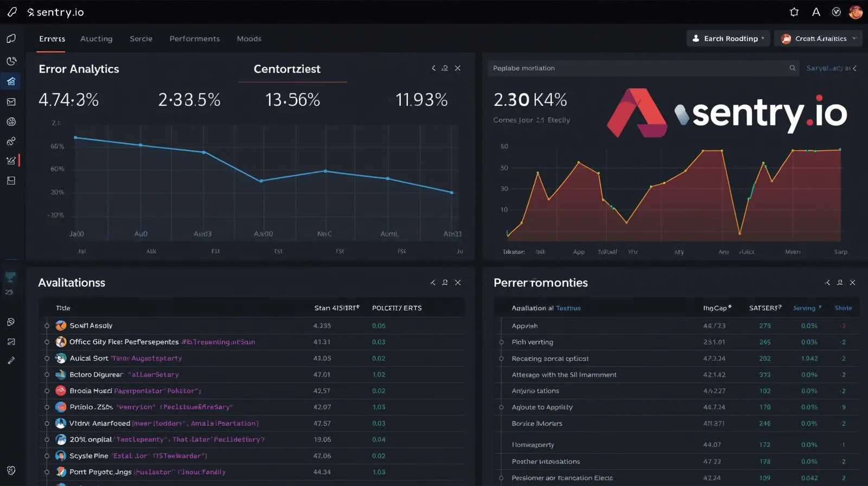Select the radio for Brodia Hoscl row
868x486 pixels.
tap(47, 391)
